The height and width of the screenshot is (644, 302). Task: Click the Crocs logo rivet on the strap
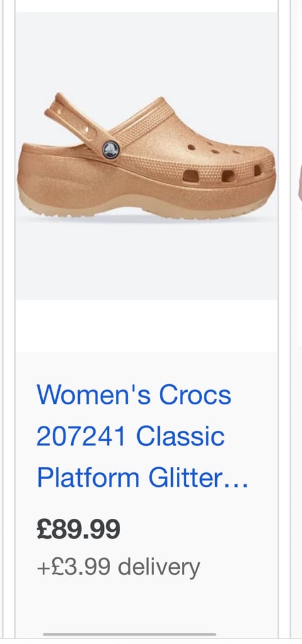click(x=111, y=150)
